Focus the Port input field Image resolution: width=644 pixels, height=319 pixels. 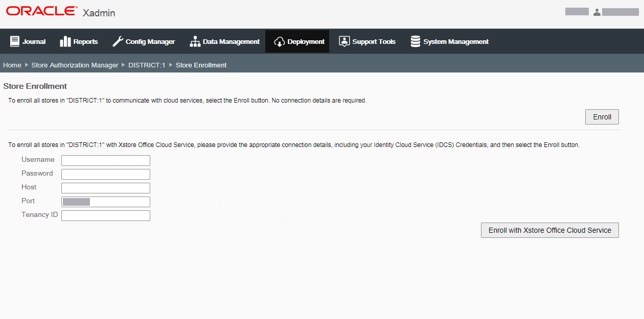[106, 202]
